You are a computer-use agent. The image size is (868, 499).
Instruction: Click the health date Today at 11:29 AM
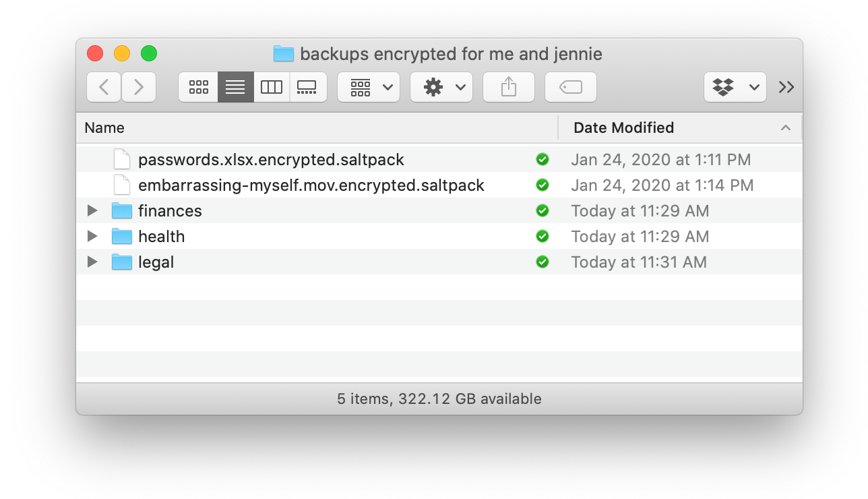tap(640, 237)
